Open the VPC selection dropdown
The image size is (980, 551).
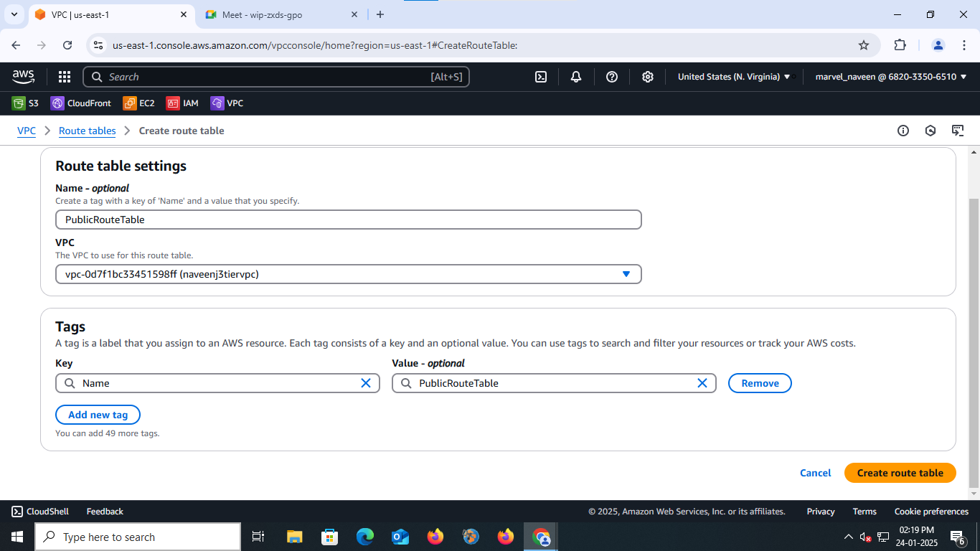349,274
